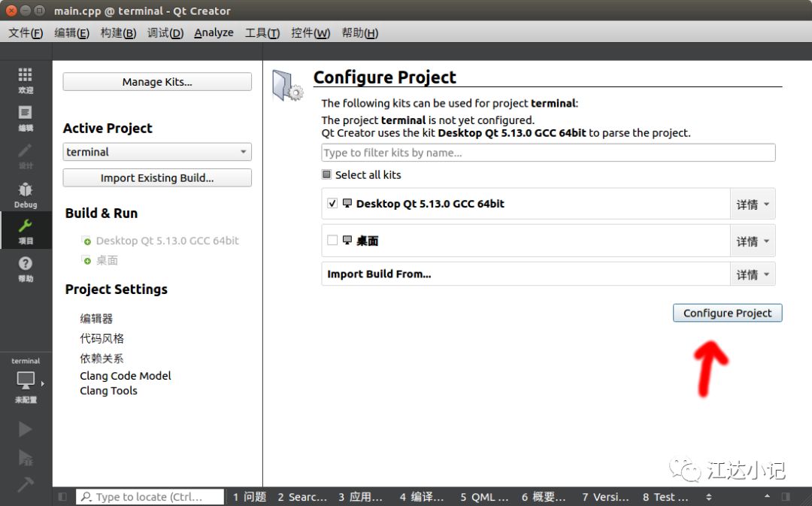
Task: Open the 编辑(E) menu
Action: 71,32
